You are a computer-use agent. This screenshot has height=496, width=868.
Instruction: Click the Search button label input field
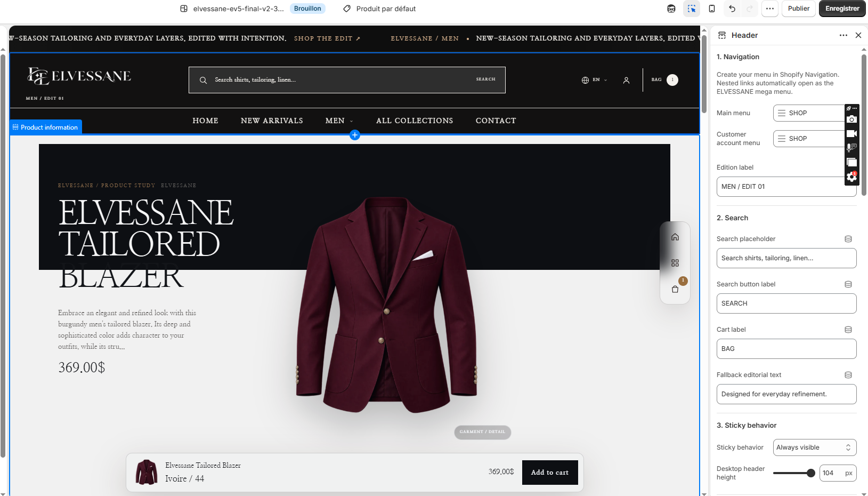(786, 303)
